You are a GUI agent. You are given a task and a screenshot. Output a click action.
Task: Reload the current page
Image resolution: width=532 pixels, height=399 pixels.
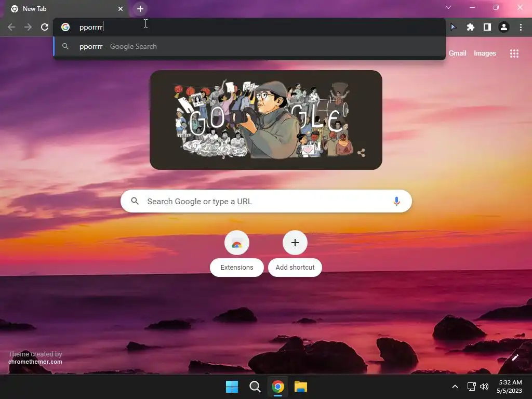pyautogui.click(x=45, y=27)
